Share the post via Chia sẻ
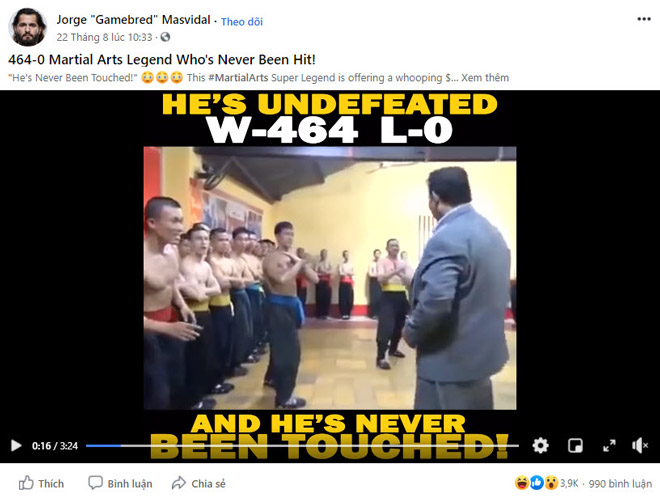The height and width of the screenshot is (500, 660). 199,483
